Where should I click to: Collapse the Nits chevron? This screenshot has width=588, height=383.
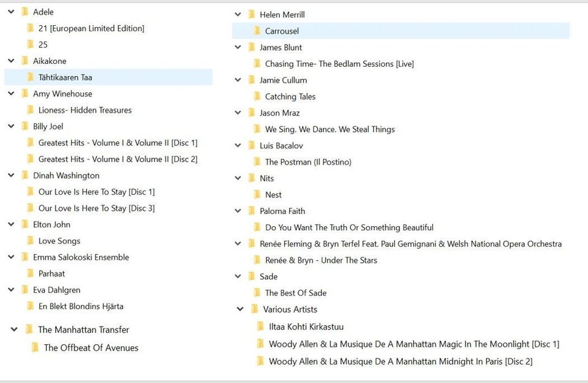coord(238,178)
